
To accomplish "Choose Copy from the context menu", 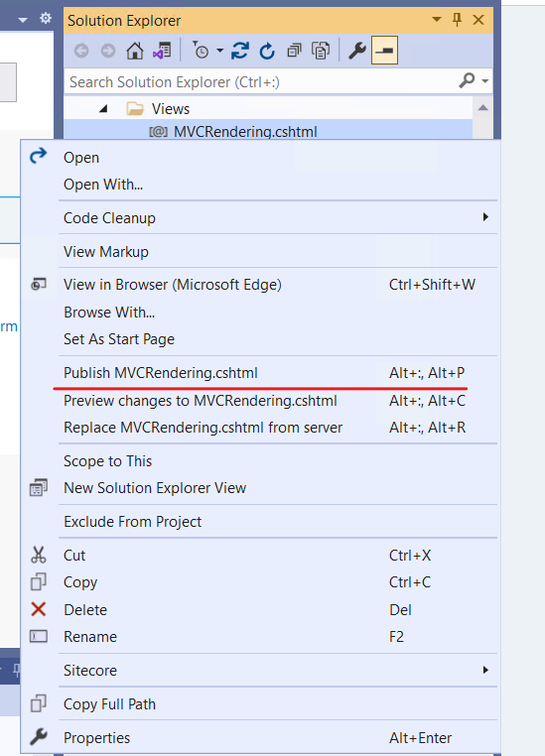I will coord(260,582).
